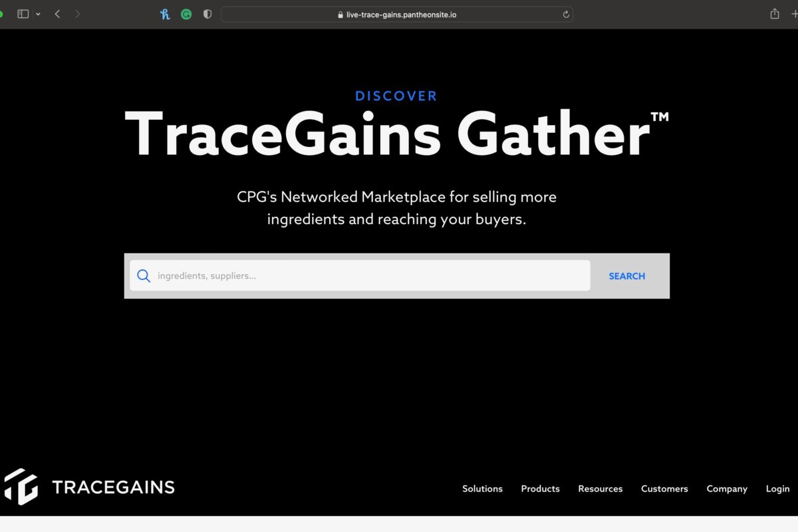This screenshot has height=532, width=798.
Task: Select Resources in the navigation bar
Action: pos(600,489)
